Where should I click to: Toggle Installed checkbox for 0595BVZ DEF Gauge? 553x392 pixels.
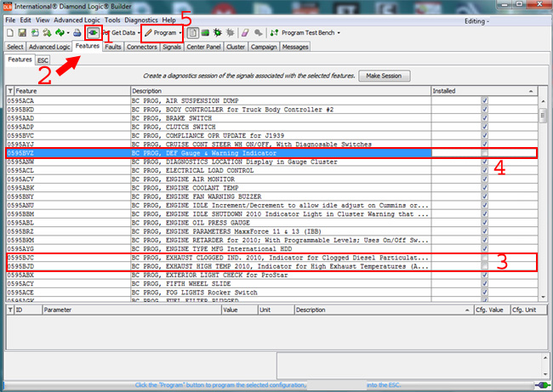click(x=485, y=153)
